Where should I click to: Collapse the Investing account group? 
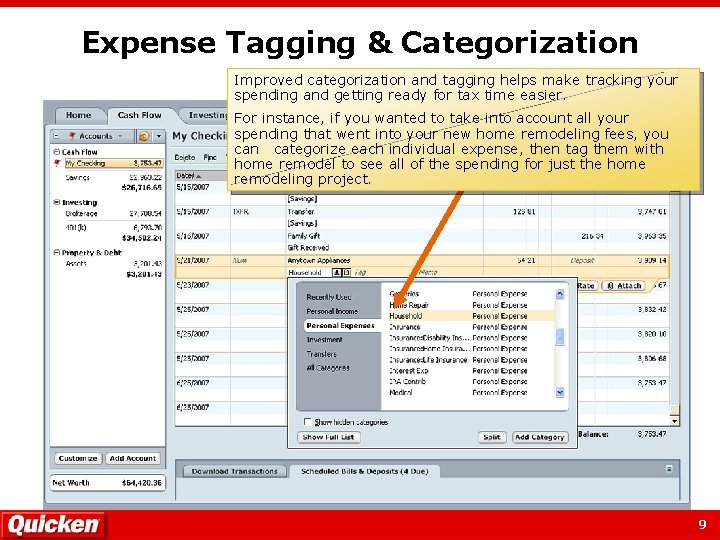(56, 202)
